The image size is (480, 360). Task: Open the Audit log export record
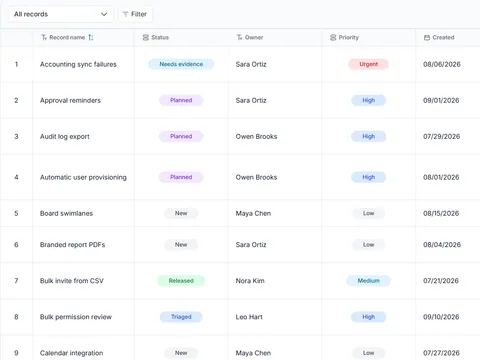click(x=65, y=136)
